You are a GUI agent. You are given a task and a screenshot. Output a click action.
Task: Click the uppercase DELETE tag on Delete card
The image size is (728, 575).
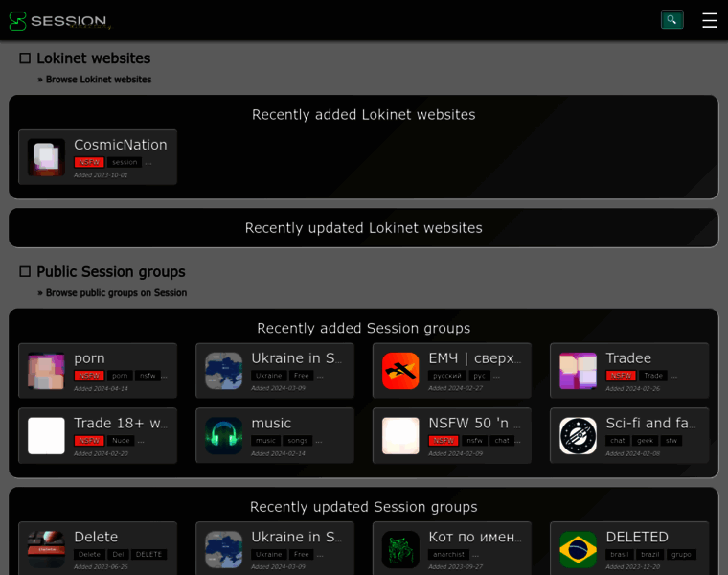coord(148,554)
